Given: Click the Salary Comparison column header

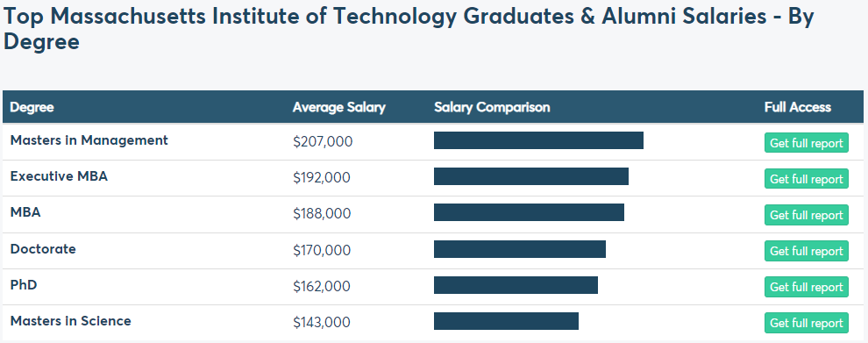Looking at the screenshot, I should click(492, 107).
